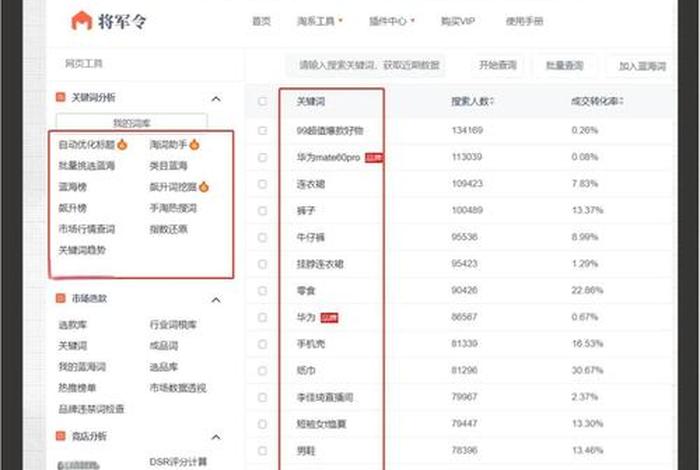700x470 pixels.
Task: Check the box for 99超值爆款好物 row
Action: [262, 130]
